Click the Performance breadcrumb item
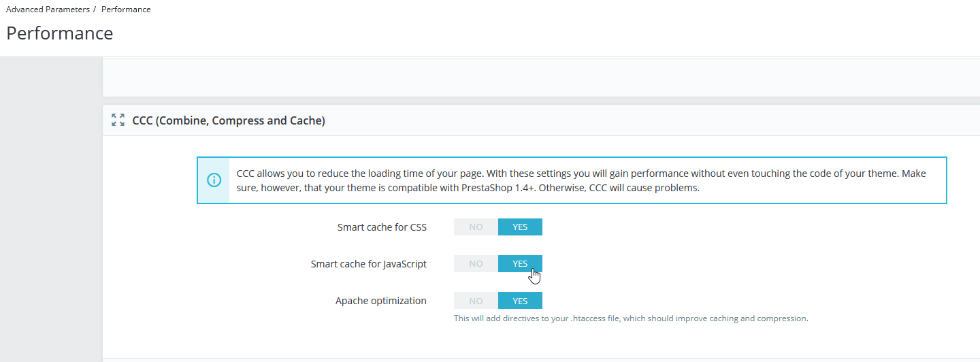Screen dimensions: 980x362 click(x=126, y=10)
